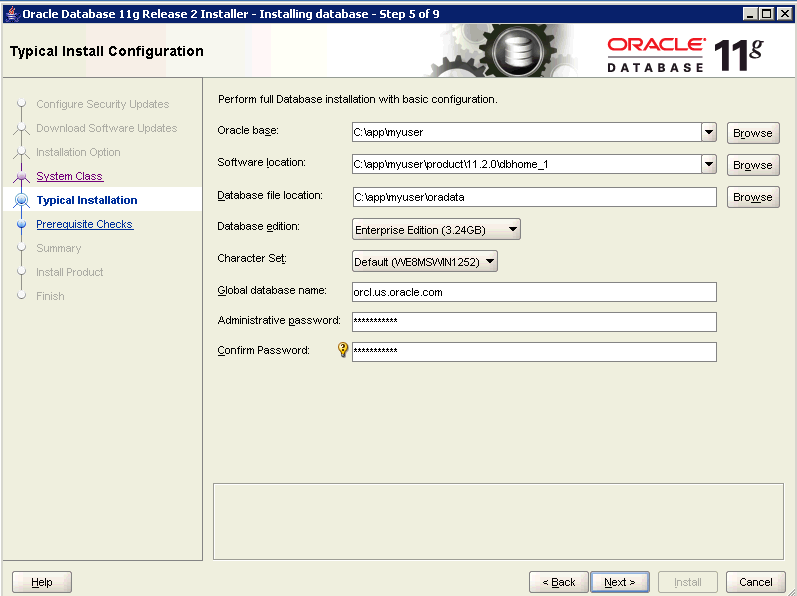
Task: Click the Next button
Action: click(620, 582)
